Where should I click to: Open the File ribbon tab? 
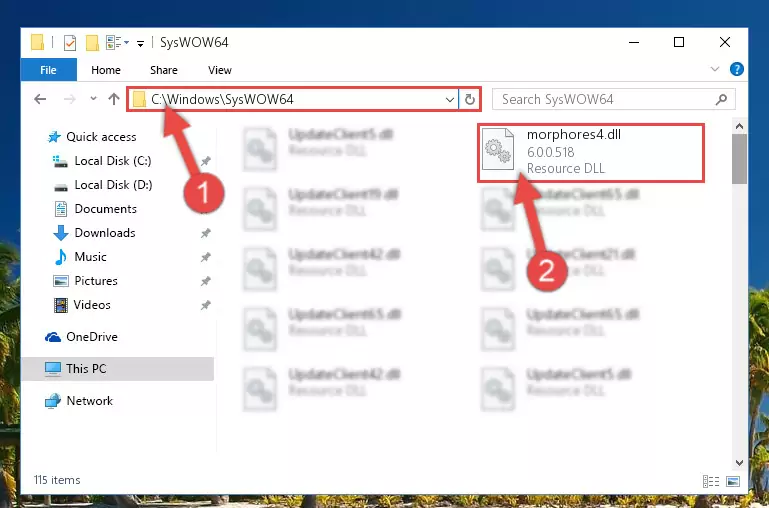click(49, 70)
